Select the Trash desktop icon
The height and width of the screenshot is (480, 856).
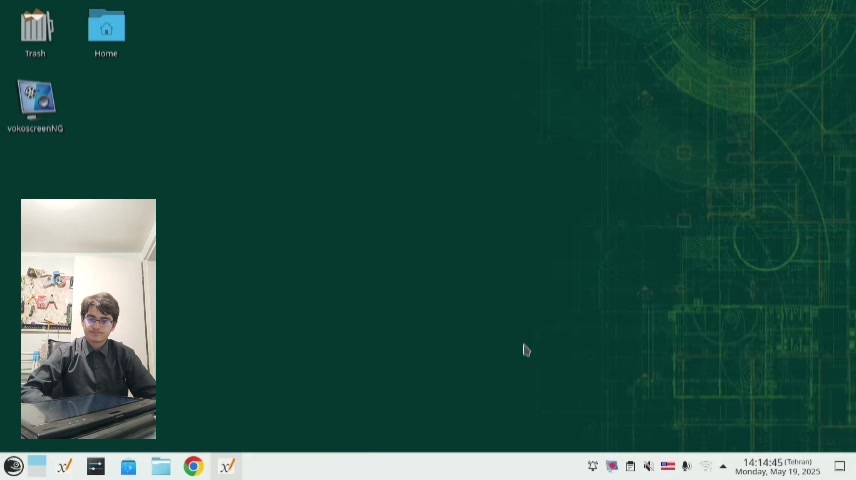coord(35,33)
